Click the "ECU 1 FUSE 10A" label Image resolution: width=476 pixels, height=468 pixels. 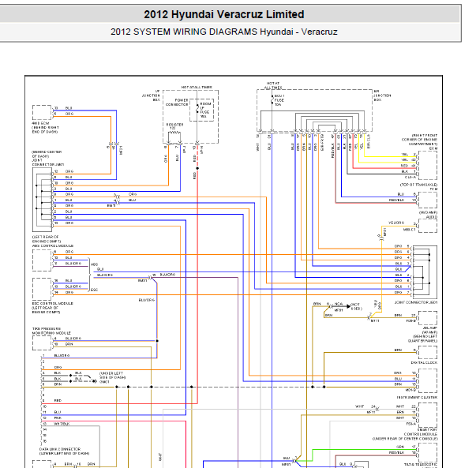(x=279, y=100)
